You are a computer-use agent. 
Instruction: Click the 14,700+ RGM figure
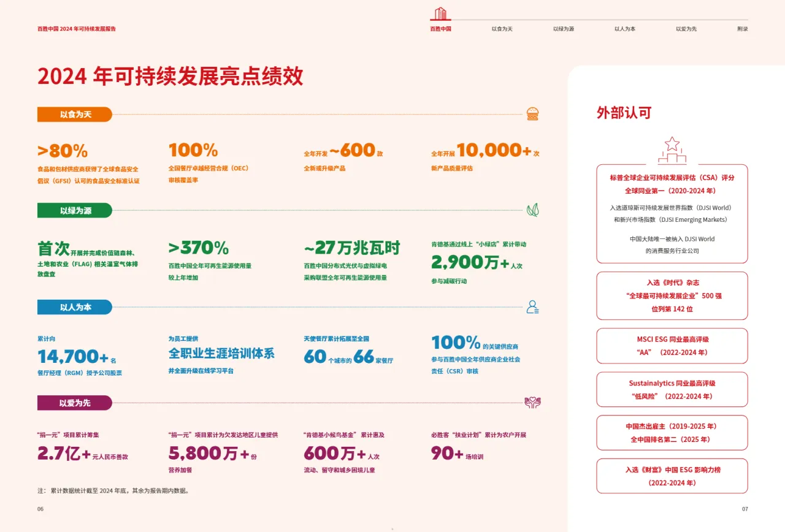pos(77,357)
